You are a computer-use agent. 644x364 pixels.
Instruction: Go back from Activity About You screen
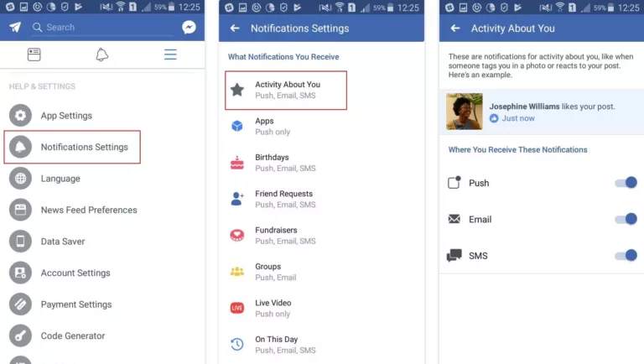click(455, 28)
